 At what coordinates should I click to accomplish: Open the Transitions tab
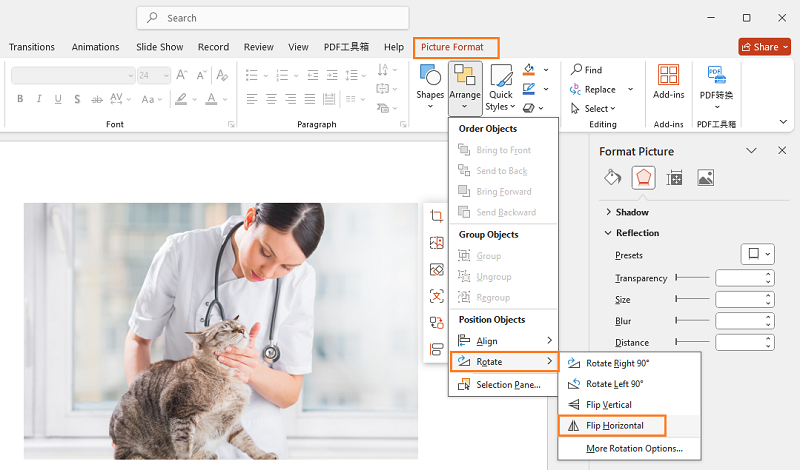[x=32, y=47]
